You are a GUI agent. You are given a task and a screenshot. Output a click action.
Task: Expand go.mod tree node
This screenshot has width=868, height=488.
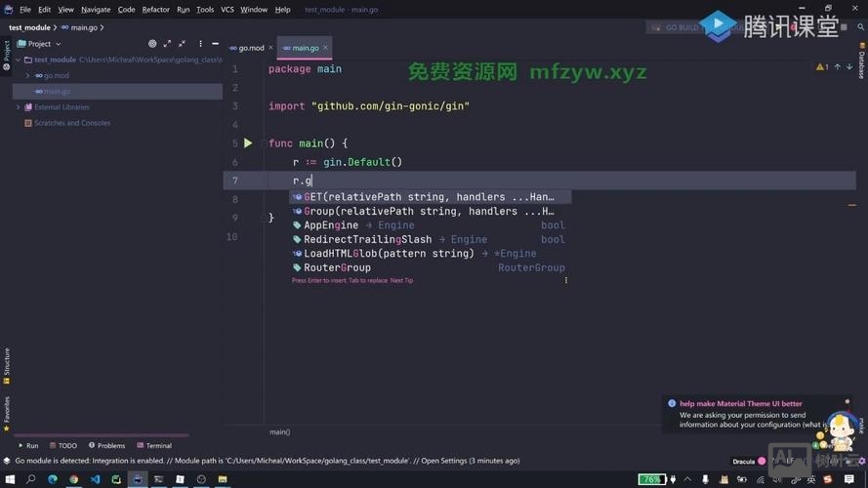coord(27,75)
